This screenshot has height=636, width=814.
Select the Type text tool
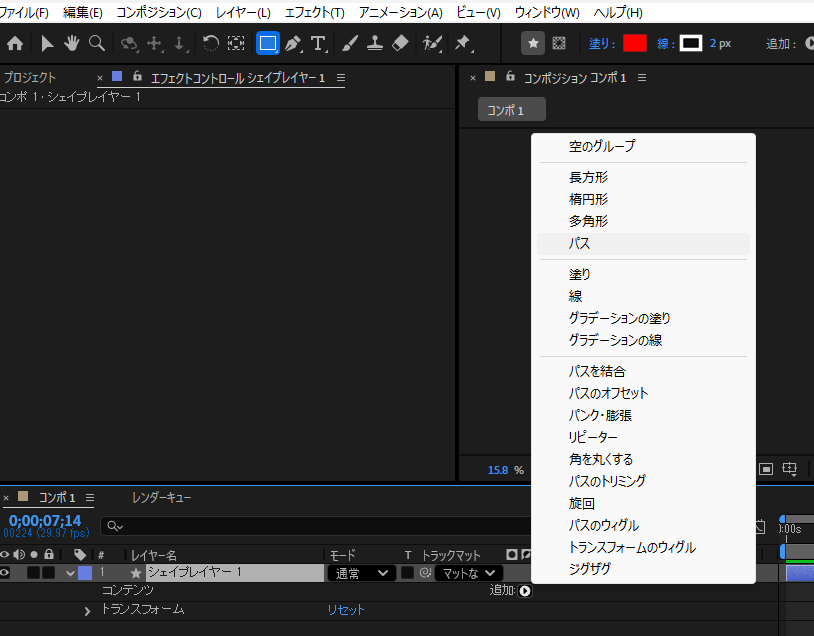click(318, 44)
